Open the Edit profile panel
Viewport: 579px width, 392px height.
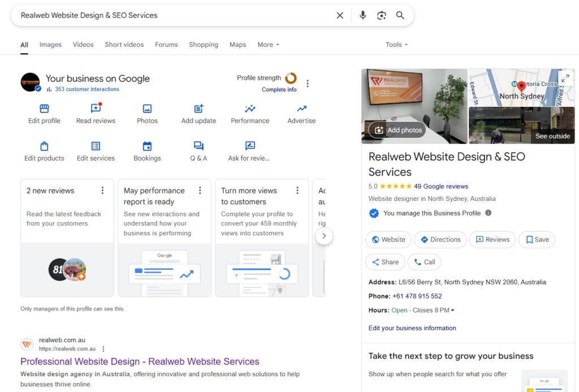point(44,109)
